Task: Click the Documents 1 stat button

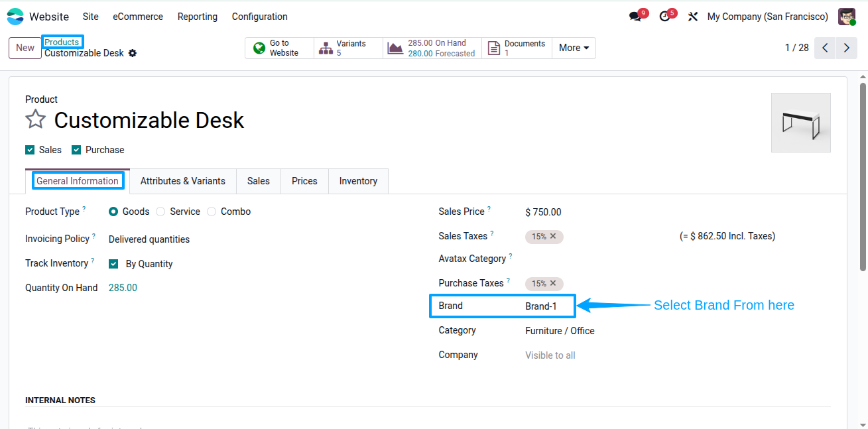Action: click(x=517, y=48)
